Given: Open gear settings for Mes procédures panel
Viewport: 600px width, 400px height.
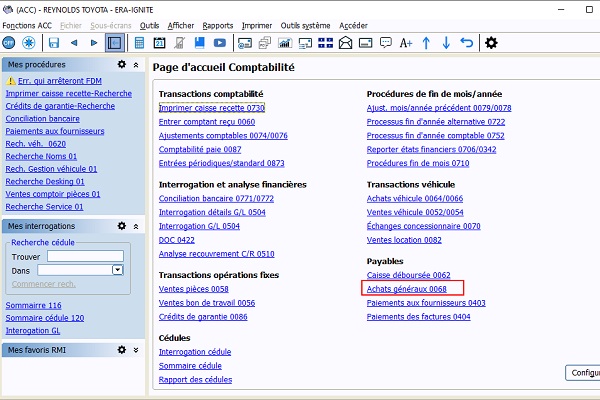Looking at the screenshot, I should 121,64.
